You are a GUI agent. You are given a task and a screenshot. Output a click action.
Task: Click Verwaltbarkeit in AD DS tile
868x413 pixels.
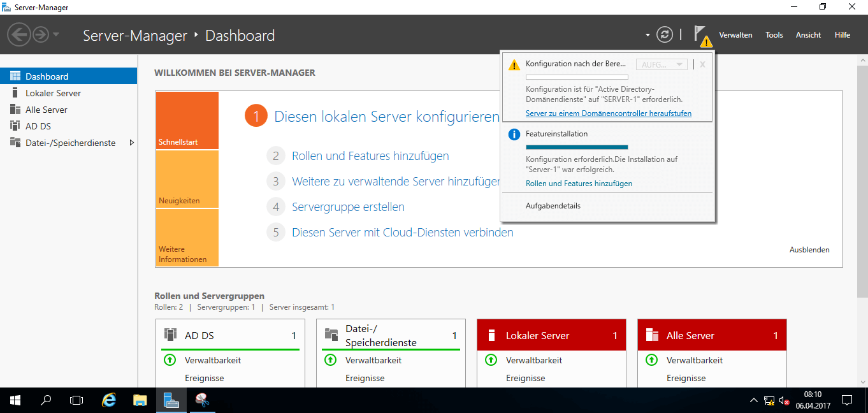(x=213, y=360)
